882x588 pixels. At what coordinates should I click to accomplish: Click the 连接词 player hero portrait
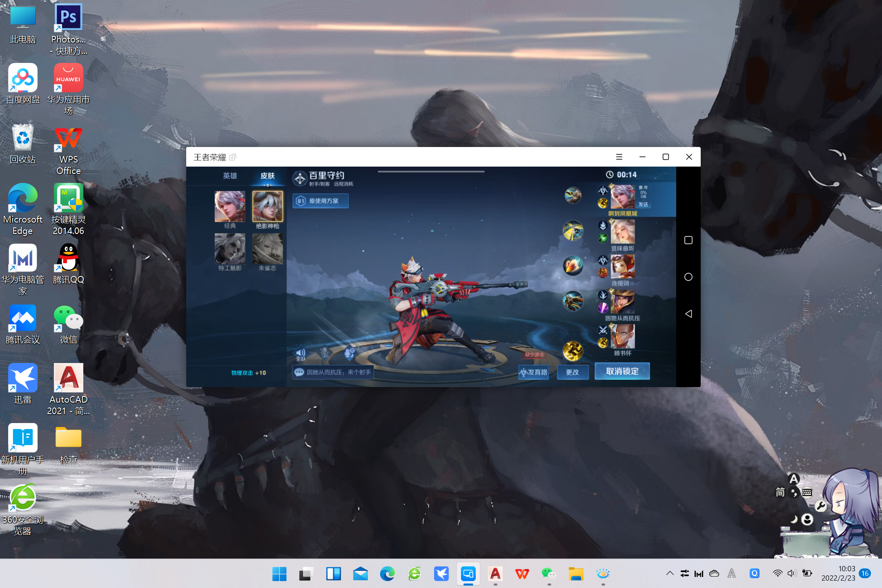[622, 267]
